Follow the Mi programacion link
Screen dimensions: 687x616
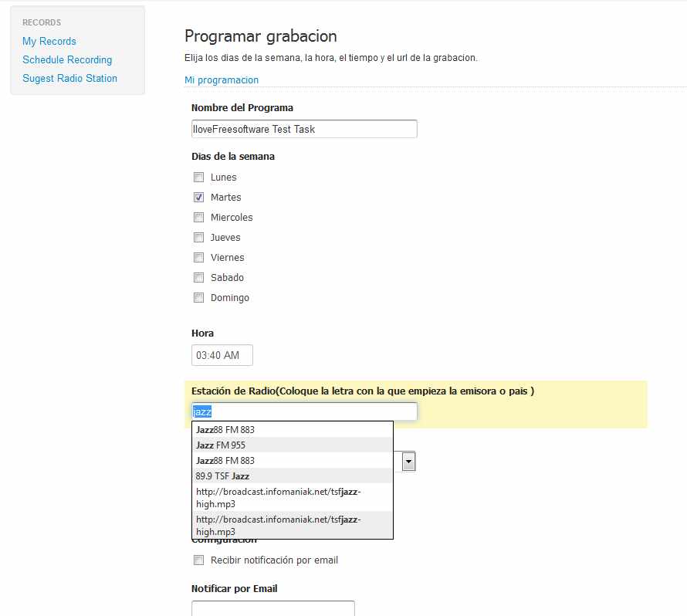coord(222,80)
